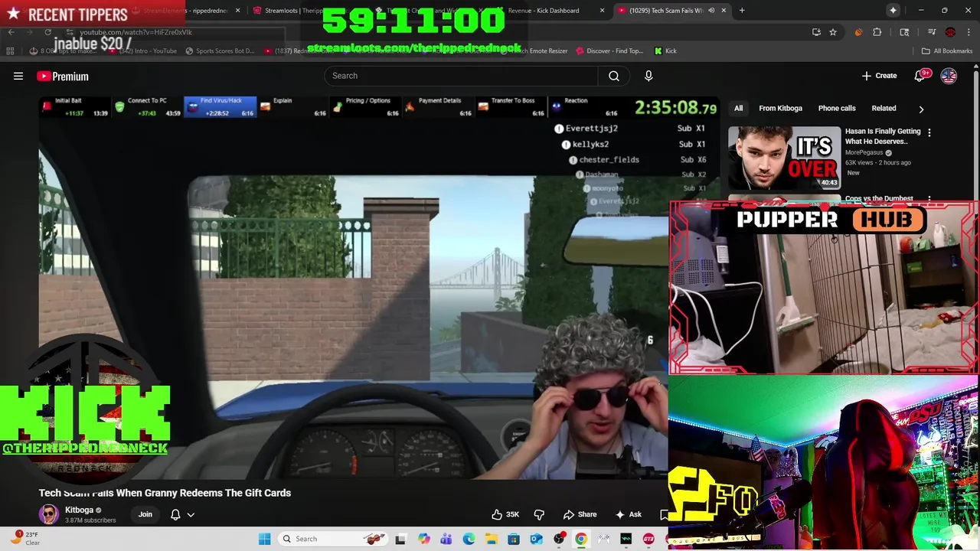Image resolution: width=980 pixels, height=551 pixels.
Task: Open Kitboga channel avatar
Action: pyautogui.click(x=49, y=514)
